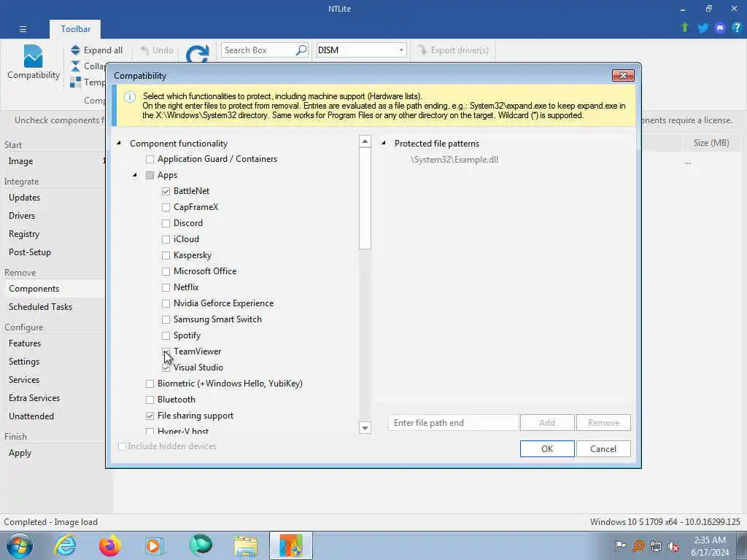Check the Netflix checkbox
The width and height of the screenshot is (747, 560).
point(166,287)
